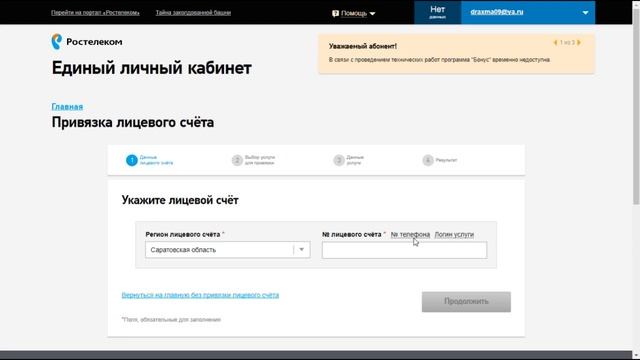The width and height of the screenshot is (640, 360).
Task: Click the 'Укажите лицевой счёт' heading
Action: coord(180,200)
